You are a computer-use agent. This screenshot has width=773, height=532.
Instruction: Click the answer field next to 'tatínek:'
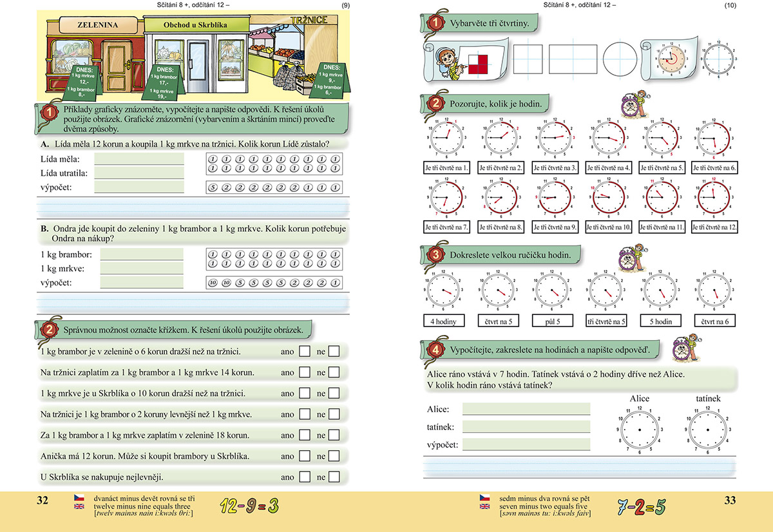(526, 426)
